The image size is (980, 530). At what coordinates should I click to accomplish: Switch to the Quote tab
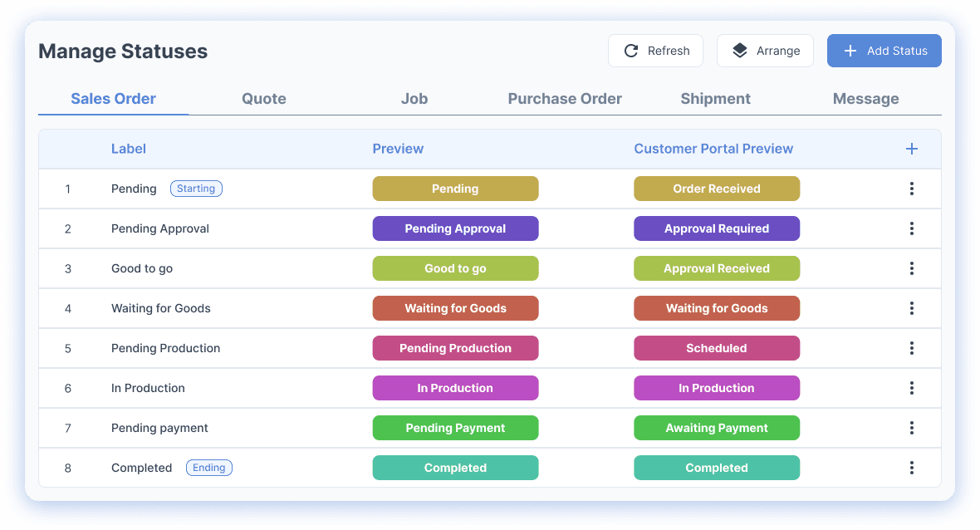click(x=263, y=98)
